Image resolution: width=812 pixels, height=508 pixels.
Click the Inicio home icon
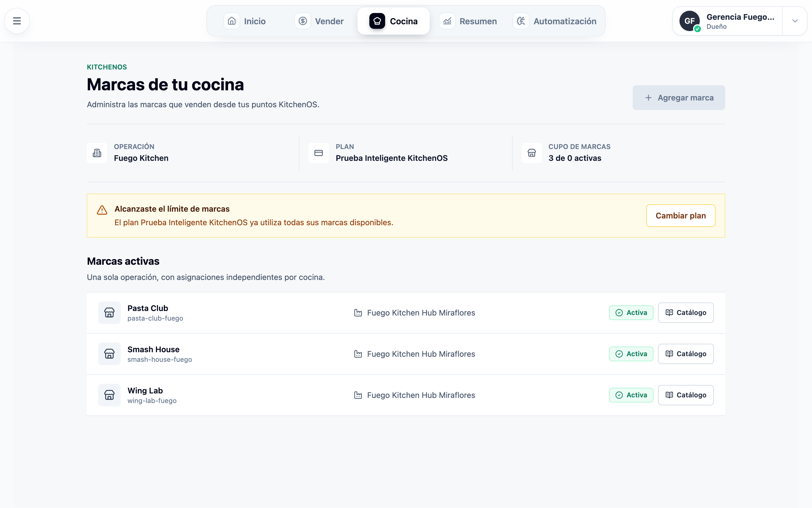[231, 21]
